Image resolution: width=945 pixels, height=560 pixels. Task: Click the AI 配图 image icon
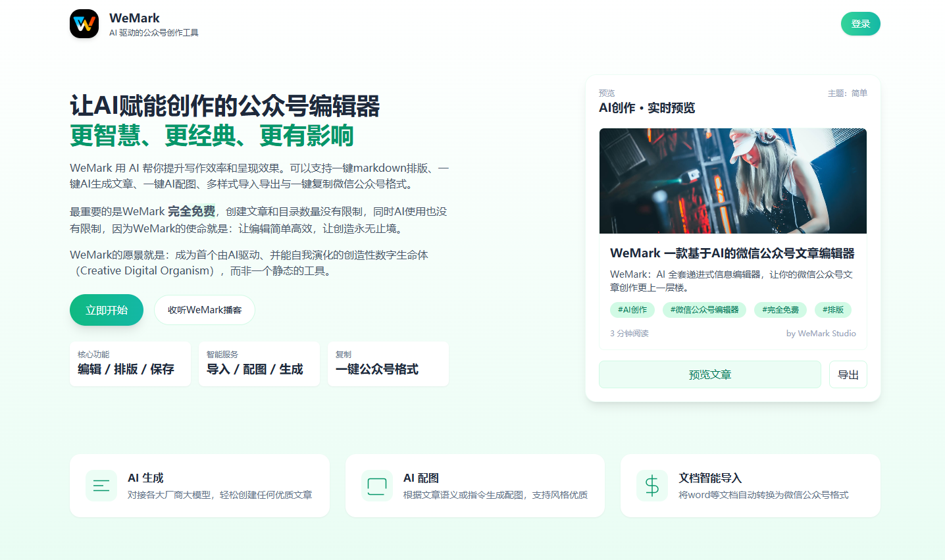(376, 486)
